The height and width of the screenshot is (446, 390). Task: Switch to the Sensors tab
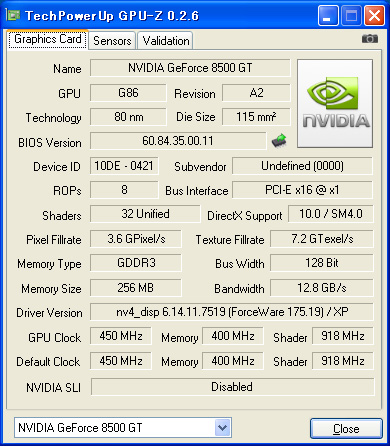click(112, 41)
